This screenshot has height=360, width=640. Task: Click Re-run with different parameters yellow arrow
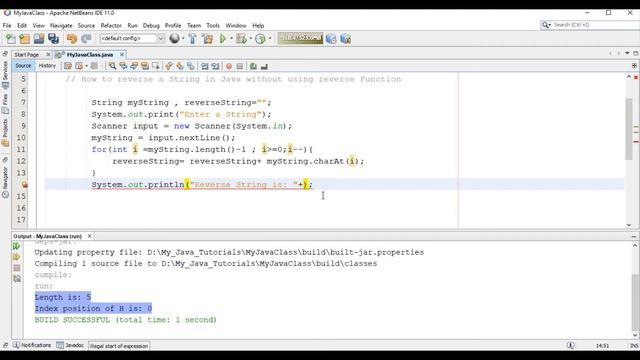pos(17,257)
